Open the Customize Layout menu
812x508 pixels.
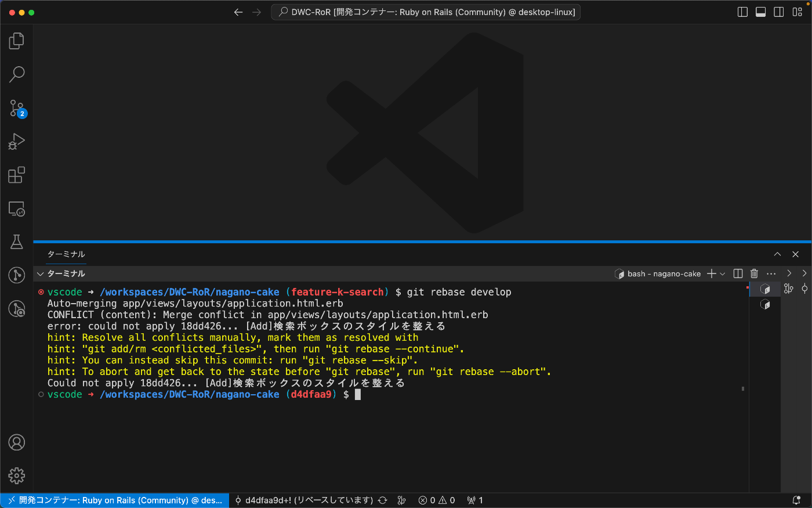797,12
